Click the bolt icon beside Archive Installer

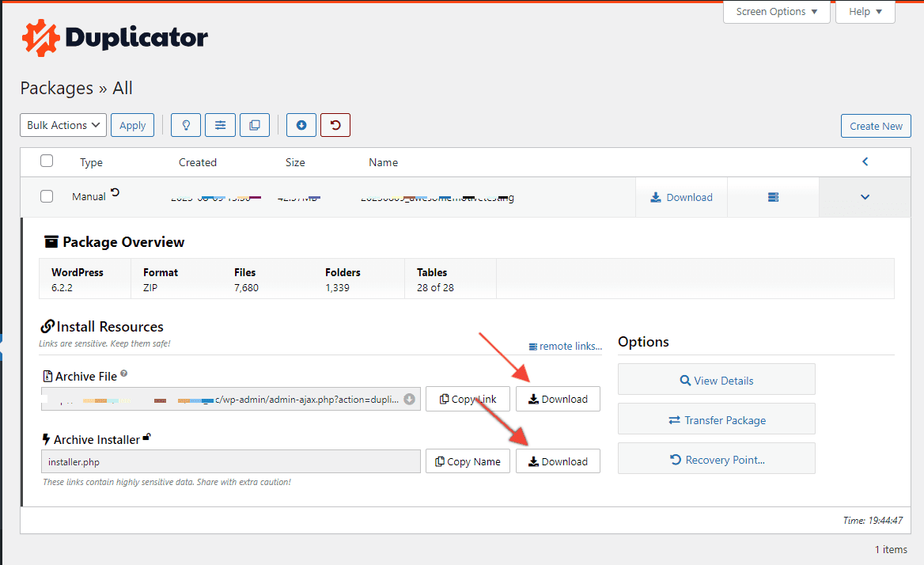(46, 439)
